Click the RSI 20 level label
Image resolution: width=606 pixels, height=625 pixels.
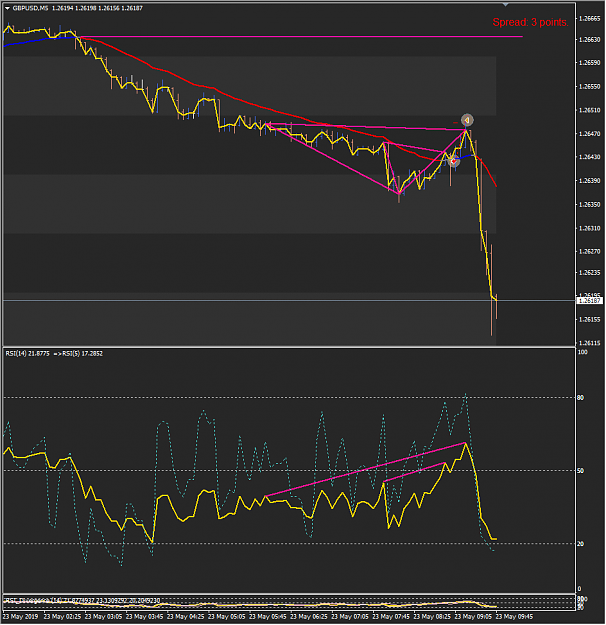coord(581,544)
